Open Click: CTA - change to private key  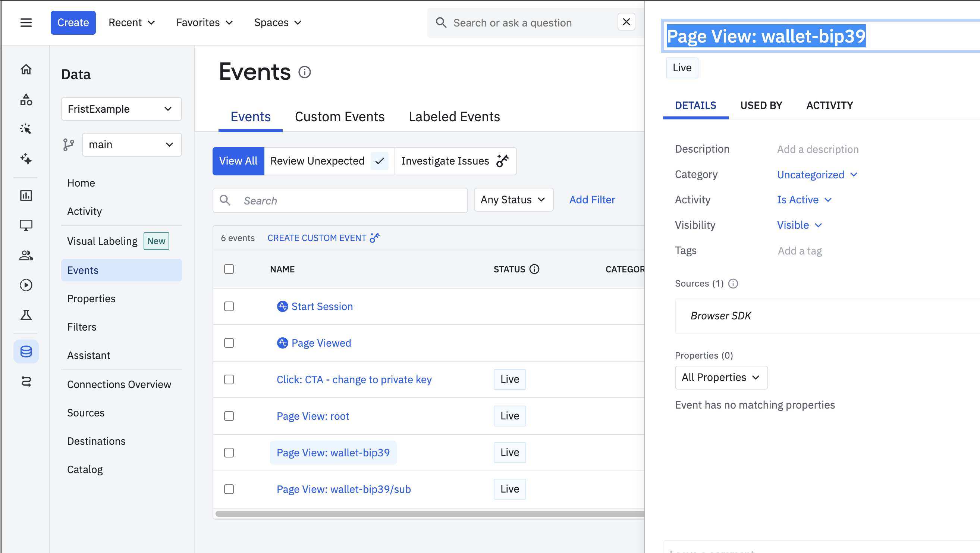(354, 379)
